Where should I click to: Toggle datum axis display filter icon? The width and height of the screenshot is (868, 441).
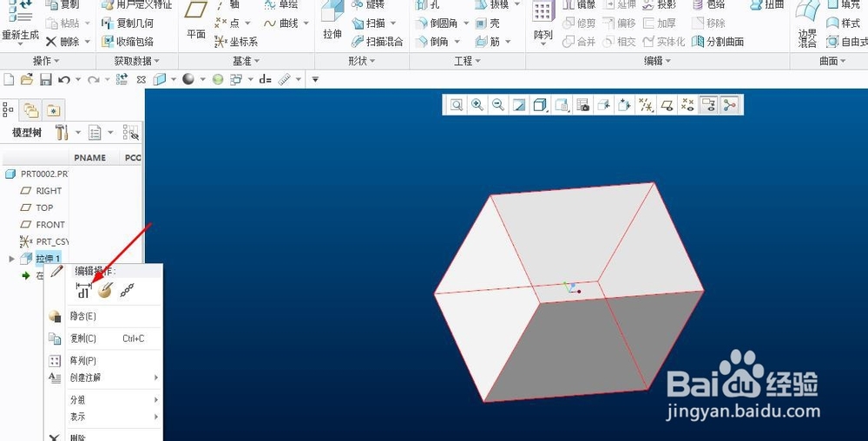point(646,105)
